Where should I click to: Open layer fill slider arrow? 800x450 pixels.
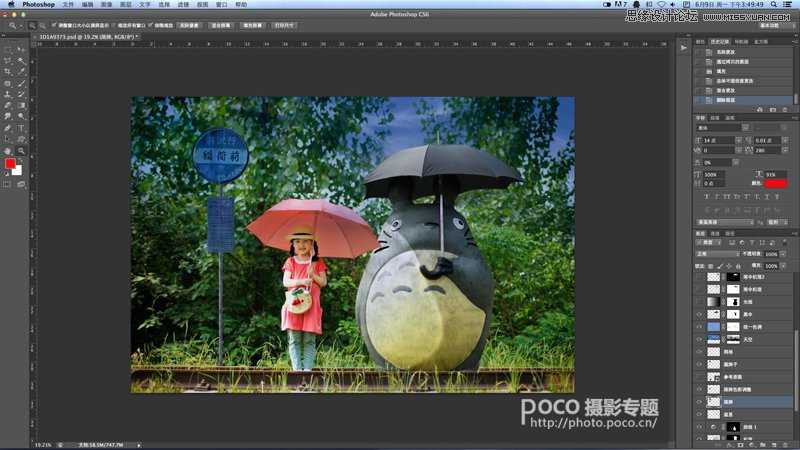[x=783, y=266]
